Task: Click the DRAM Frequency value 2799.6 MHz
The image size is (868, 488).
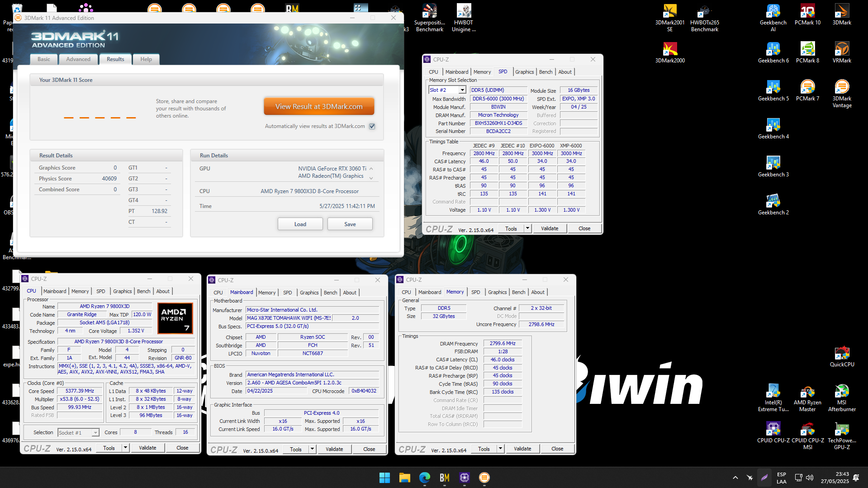Action: 503,343
